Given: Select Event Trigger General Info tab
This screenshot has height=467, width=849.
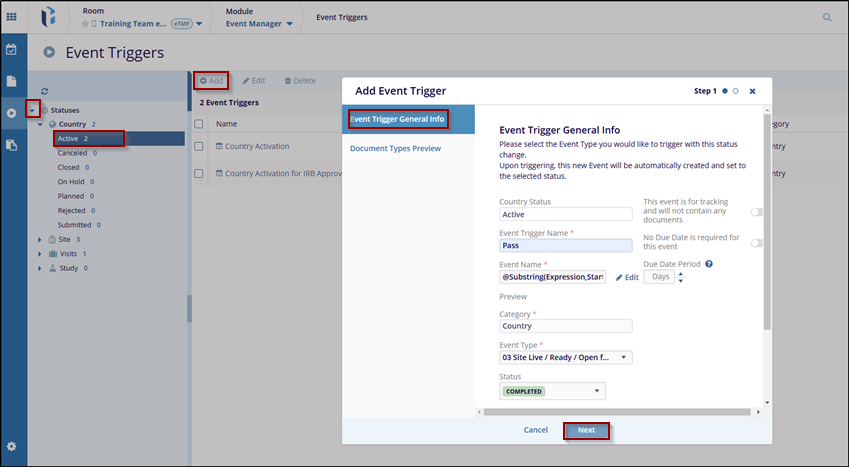Looking at the screenshot, I should tap(397, 119).
